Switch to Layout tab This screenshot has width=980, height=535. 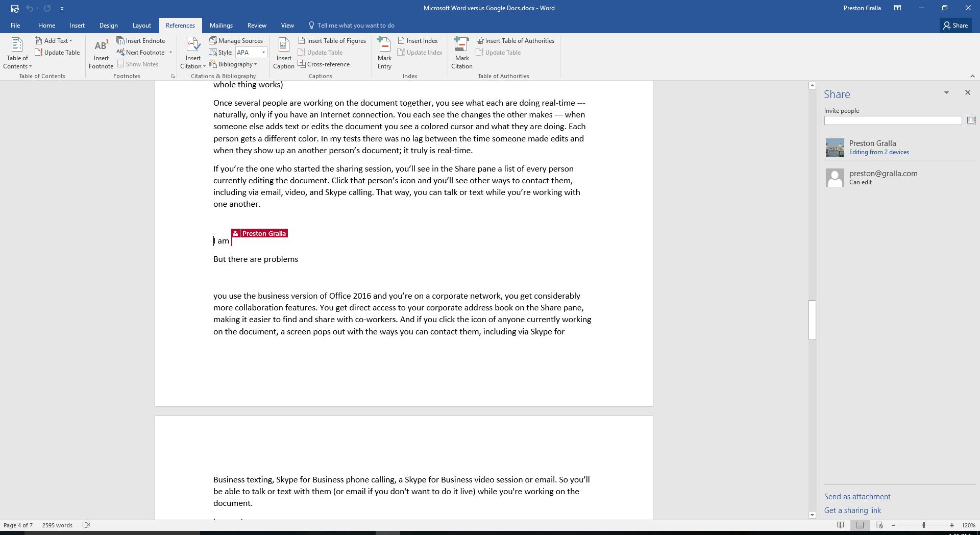click(141, 25)
